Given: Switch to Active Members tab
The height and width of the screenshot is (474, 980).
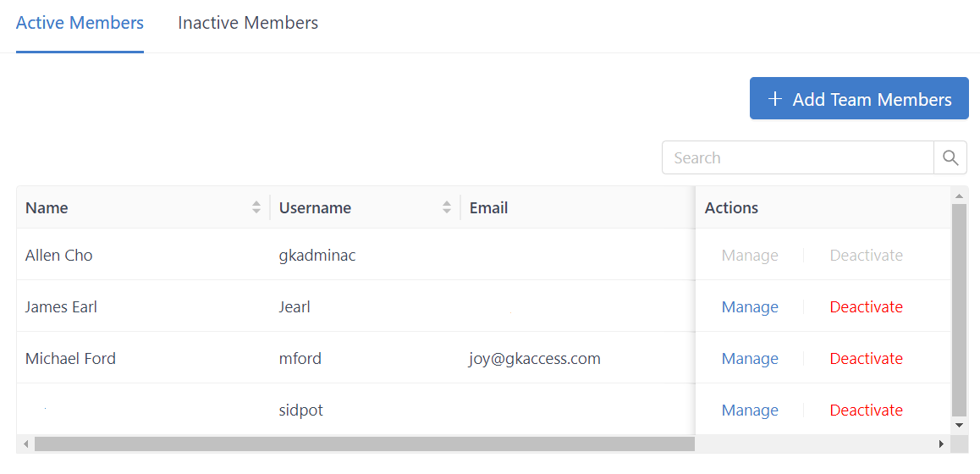Looking at the screenshot, I should [x=80, y=23].
